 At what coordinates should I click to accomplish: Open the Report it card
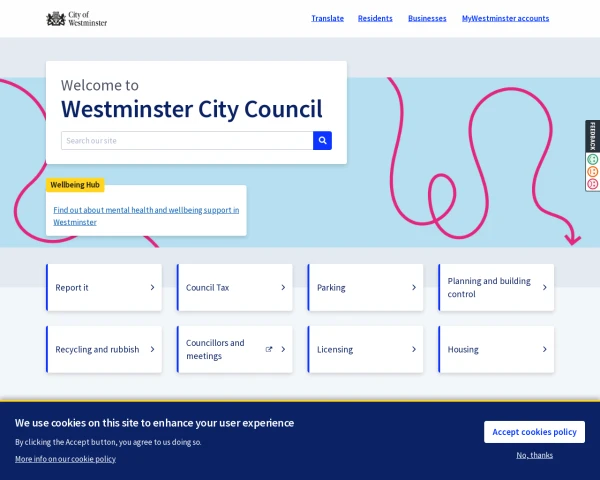point(104,287)
